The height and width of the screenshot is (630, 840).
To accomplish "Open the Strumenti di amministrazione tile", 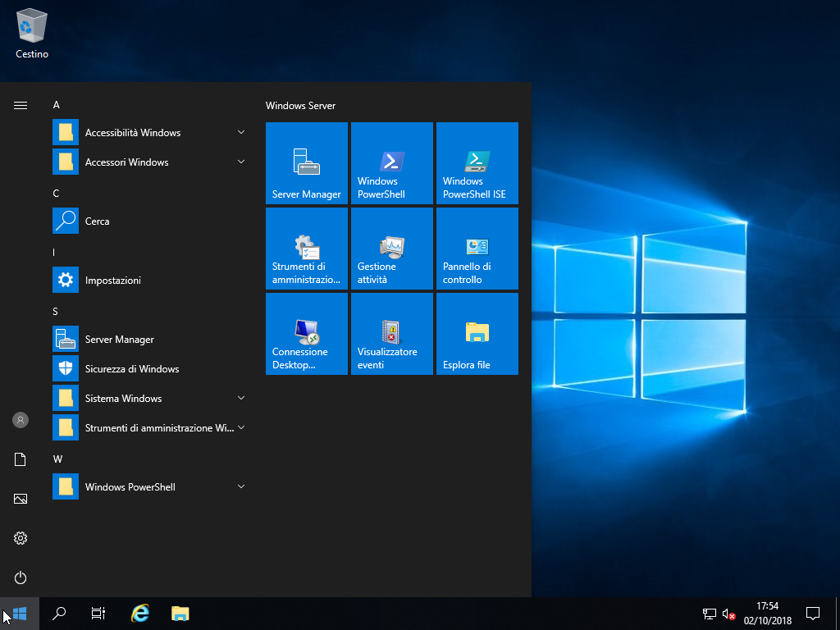I will (x=307, y=248).
